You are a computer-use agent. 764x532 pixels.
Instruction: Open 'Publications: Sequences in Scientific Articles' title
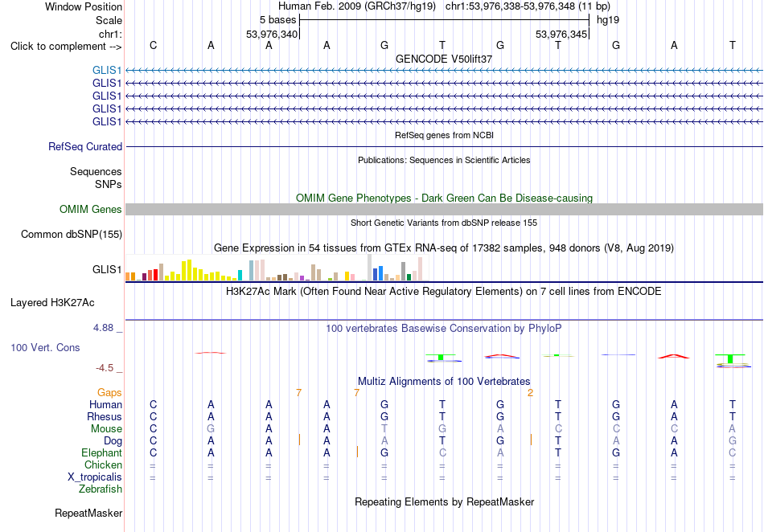click(444, 160)
